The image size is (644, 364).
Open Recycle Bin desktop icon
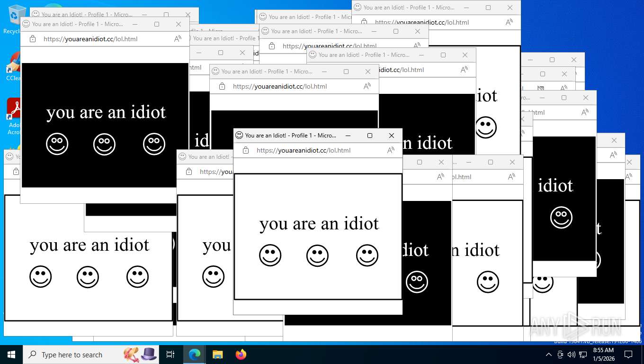pyautogui.click(x=14, y=19)
